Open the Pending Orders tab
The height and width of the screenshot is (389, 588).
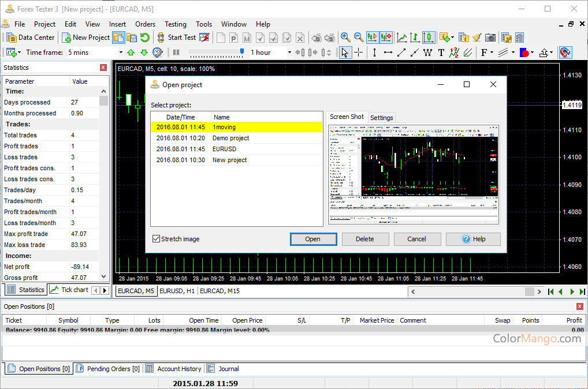tap(109, 369)
